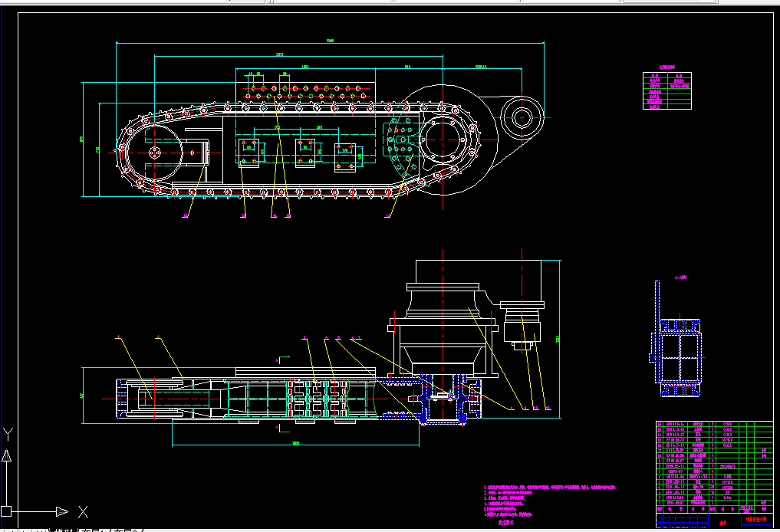This screenshot has width=780, height=532.
Task: Click the magenta technical requirements notes
Action: (x=550, y=503)
